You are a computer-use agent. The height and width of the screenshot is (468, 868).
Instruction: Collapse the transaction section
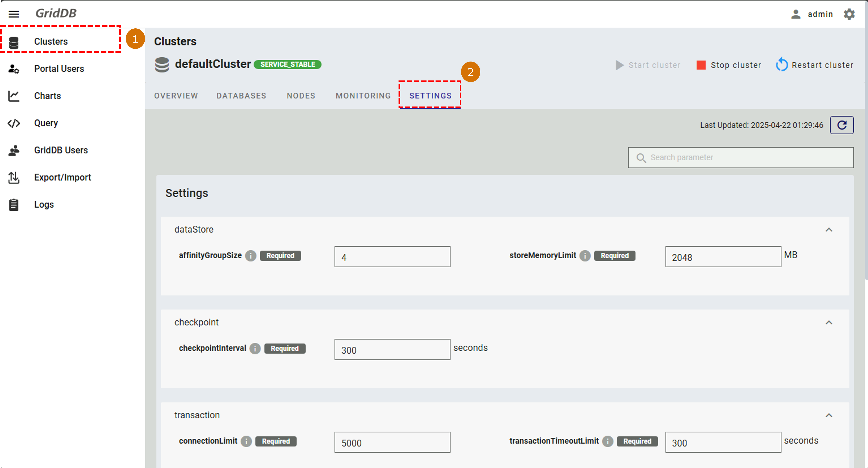tap(829, 415)
